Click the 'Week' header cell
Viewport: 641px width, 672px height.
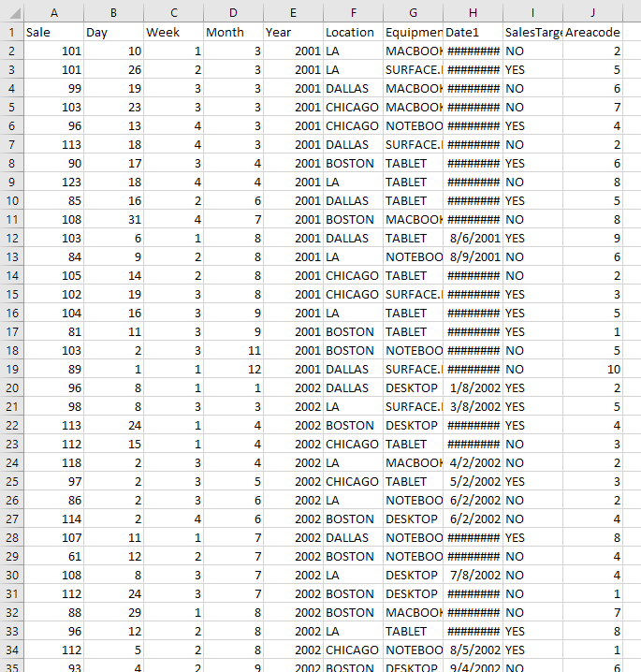[173, 32]
